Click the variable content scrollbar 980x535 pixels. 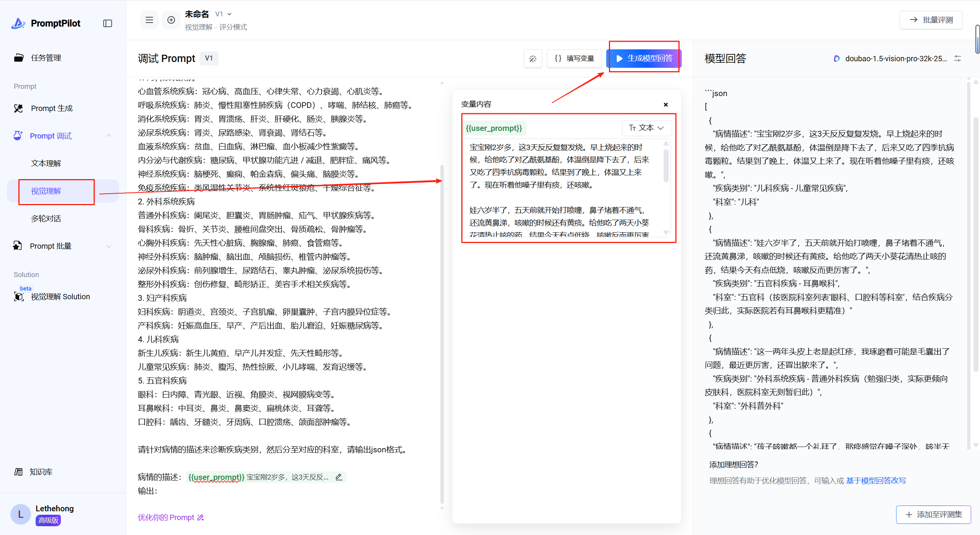666,165
